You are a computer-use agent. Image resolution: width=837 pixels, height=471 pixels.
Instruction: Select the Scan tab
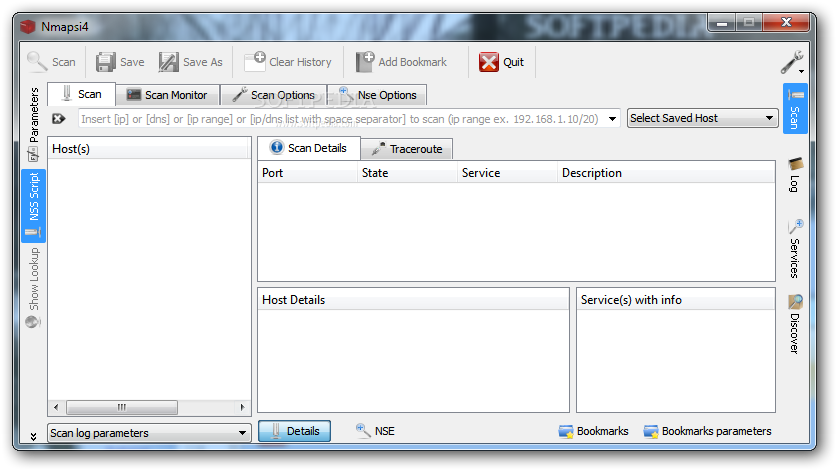81,94
